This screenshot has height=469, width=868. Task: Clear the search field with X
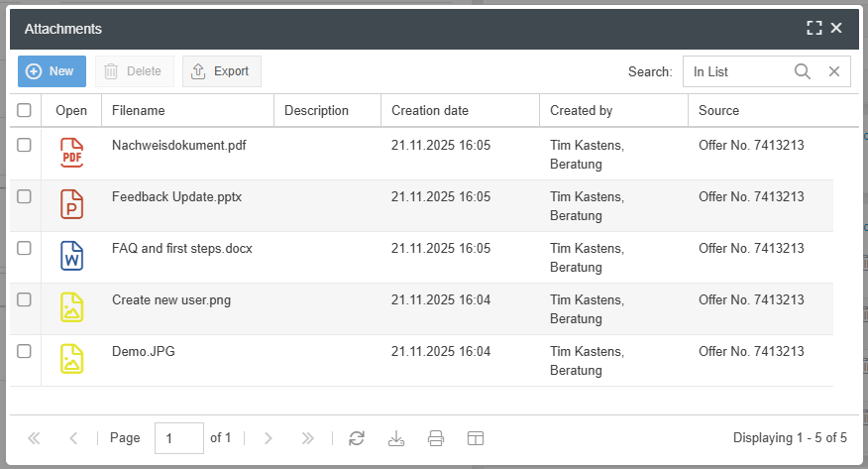point(834,71)
